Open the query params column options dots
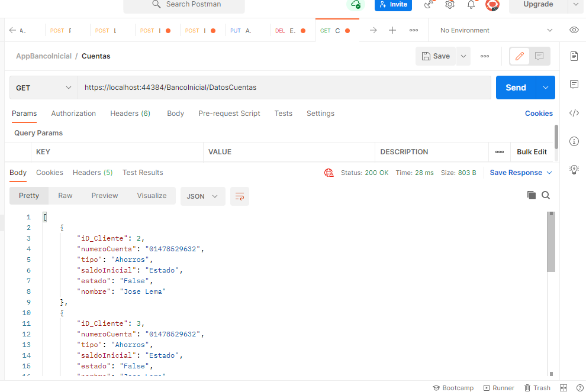The image size is (586, 392). [500, 152]
